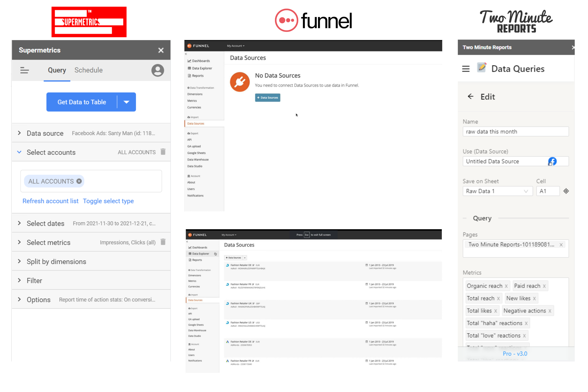
Task: Click the accounts selection input box
Action: (91, 181)
